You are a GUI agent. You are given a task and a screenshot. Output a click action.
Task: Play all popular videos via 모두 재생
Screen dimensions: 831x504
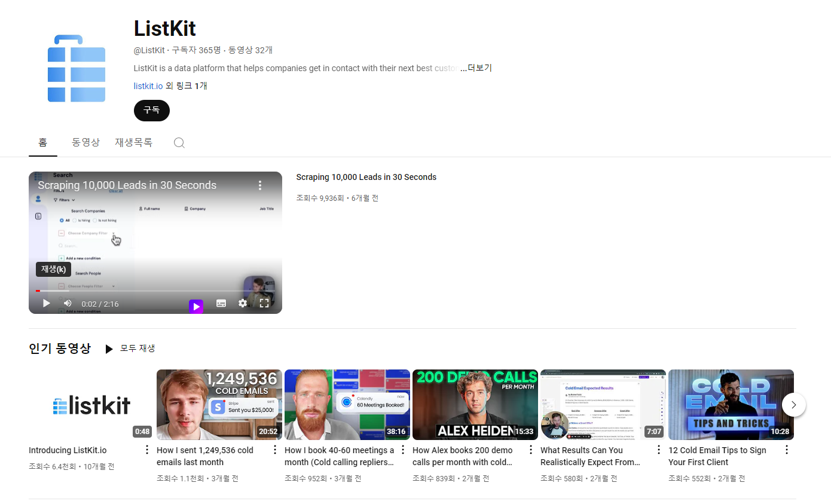point(130,348)
